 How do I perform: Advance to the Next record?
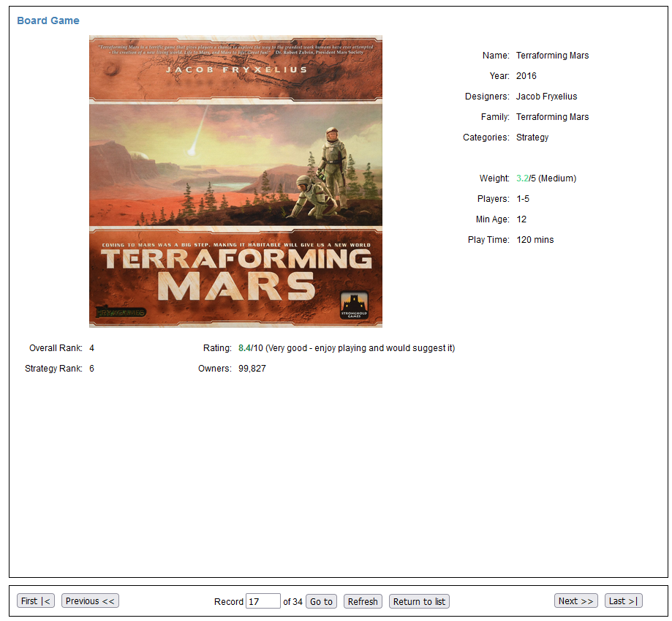(575, 601)
